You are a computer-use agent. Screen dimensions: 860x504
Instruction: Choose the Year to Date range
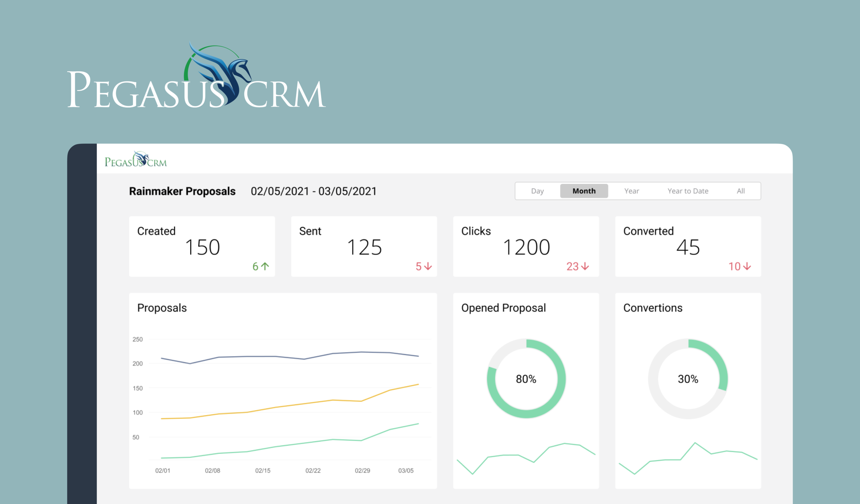688,191
